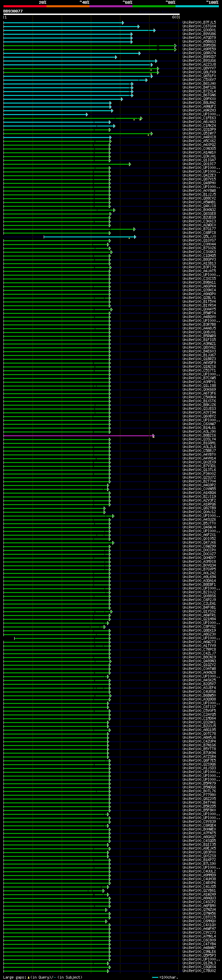Select UniRef100_A4SUZ6 label
The width and height of the screenshot is (222, 980).
pyautogui.click(x=199, y=520)
